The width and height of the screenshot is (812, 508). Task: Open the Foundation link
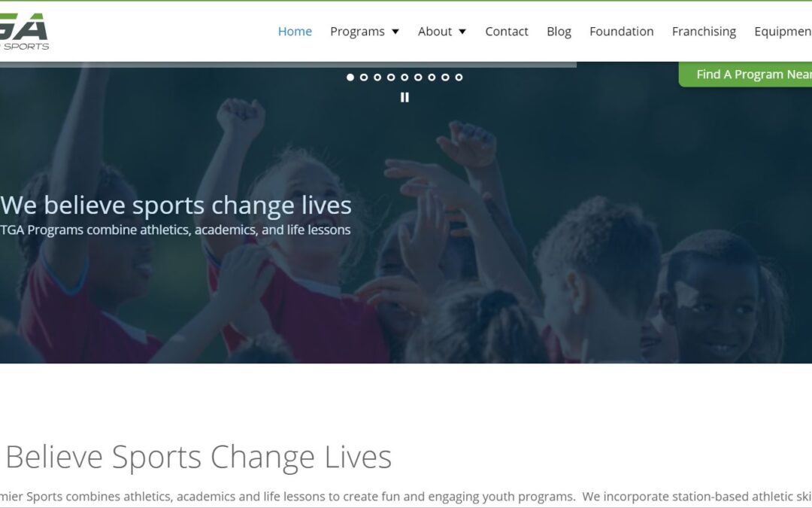tap(622, 31)
